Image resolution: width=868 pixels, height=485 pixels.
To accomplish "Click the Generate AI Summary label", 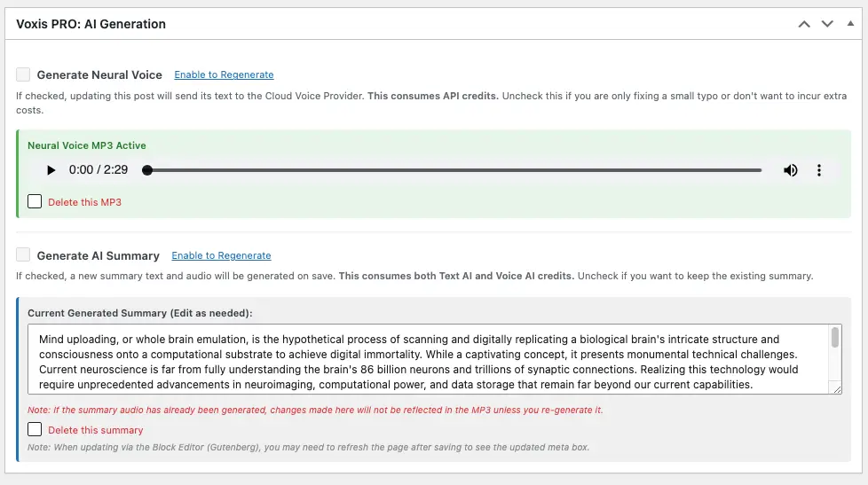I will click(98, 255).
